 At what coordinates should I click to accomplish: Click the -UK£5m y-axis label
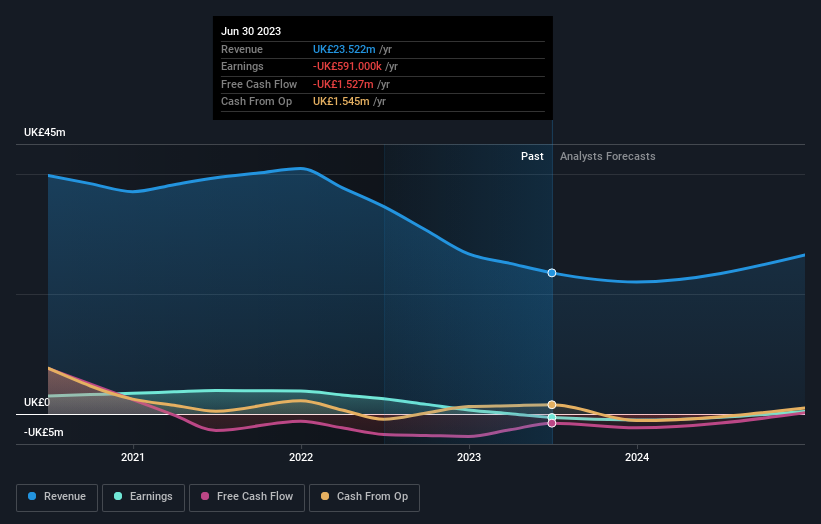[x=43, y=432]
